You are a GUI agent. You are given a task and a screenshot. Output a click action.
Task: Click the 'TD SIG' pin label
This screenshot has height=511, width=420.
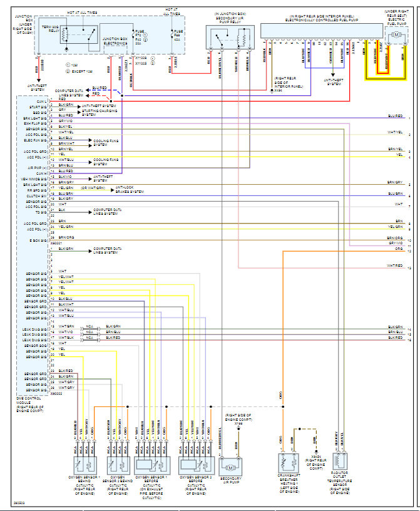[41, 212]
